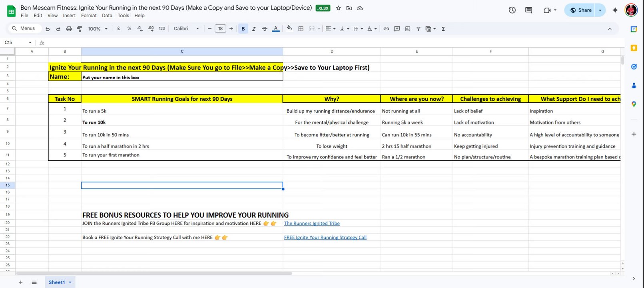Open version history clock icon
The height and width of the screenshot is (288, 644).
point(512,10)
